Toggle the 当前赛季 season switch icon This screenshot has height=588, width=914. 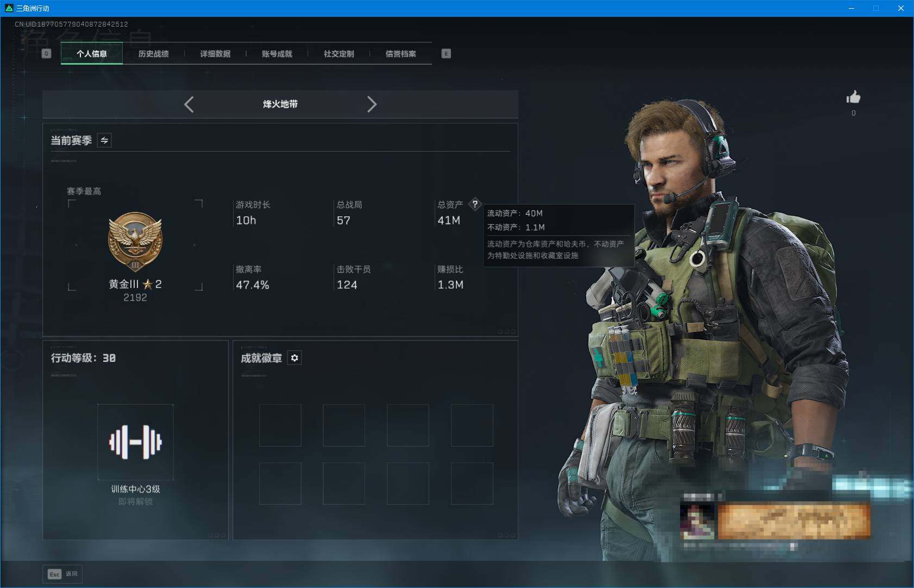[104, 140]
